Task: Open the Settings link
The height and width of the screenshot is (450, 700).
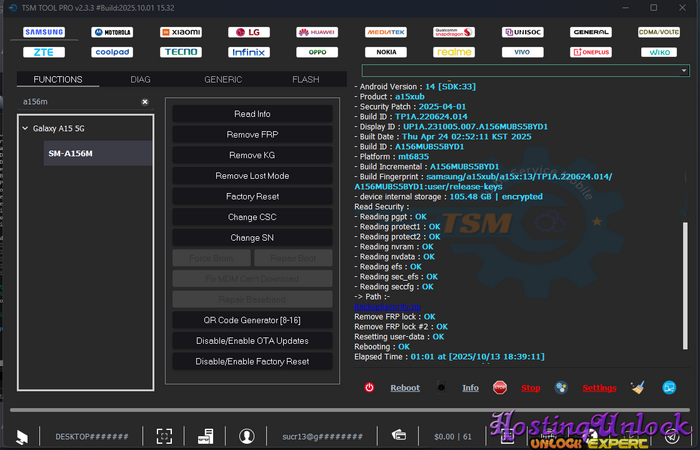Action: pyautogui.click(x=599, y=388)
